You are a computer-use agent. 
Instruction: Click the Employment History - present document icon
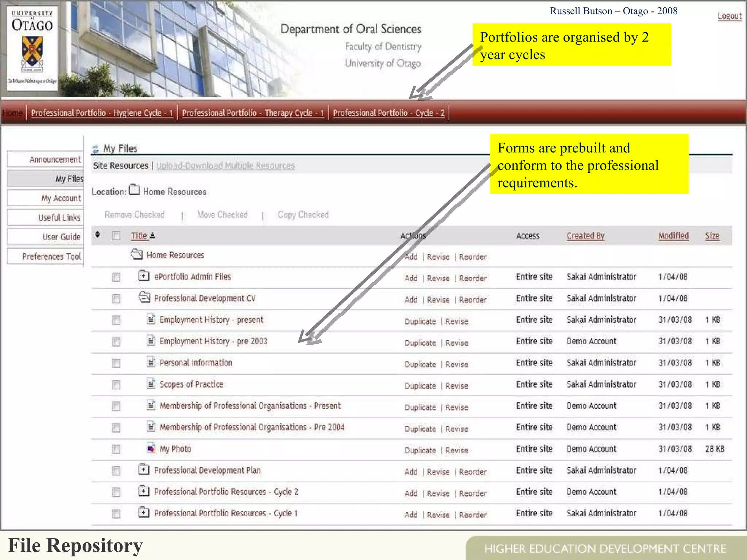pos(151,319)
